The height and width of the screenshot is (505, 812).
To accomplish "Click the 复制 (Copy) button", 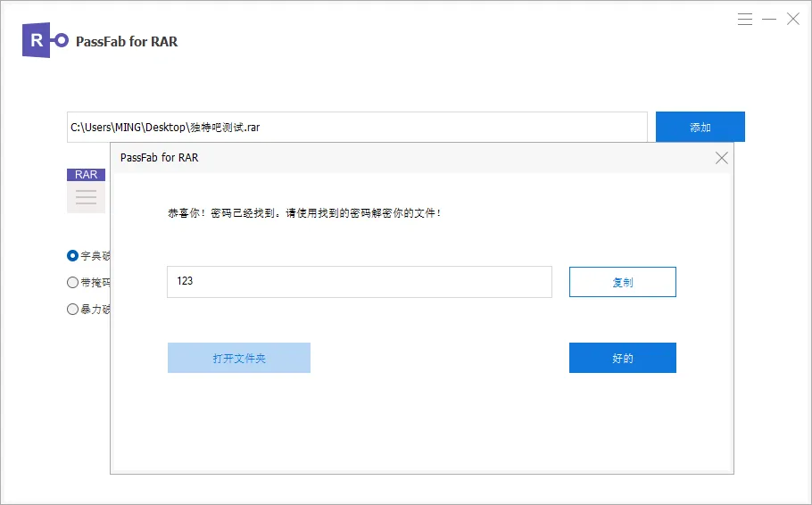I will click(623, 282).
